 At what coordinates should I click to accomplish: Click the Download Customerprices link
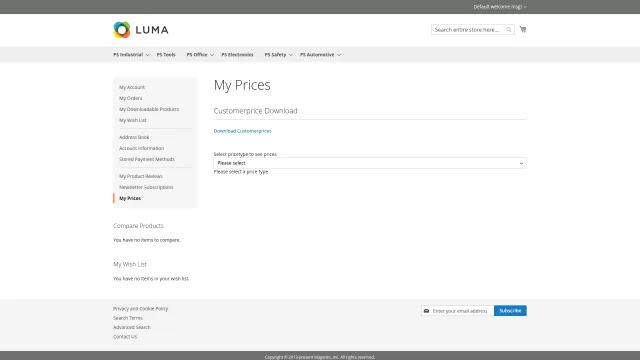[242, 131]
